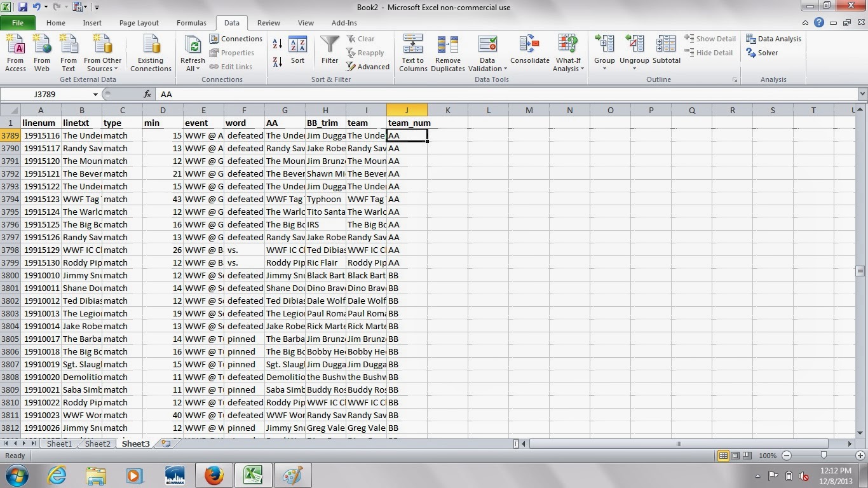Image resolution: width=868 pixels, height=488 pixels.
Task: Open the workbook Connections list
Action: [x=236, y=39]
